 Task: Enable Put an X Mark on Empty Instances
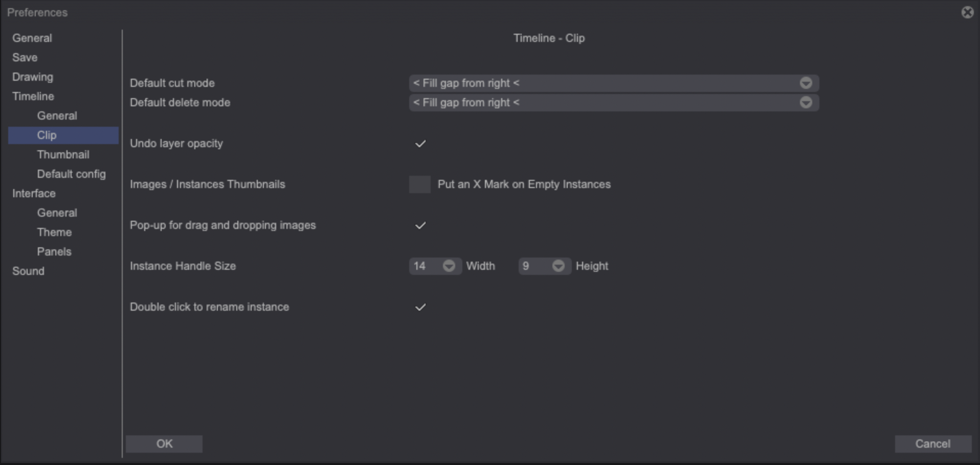coord(419,184)
